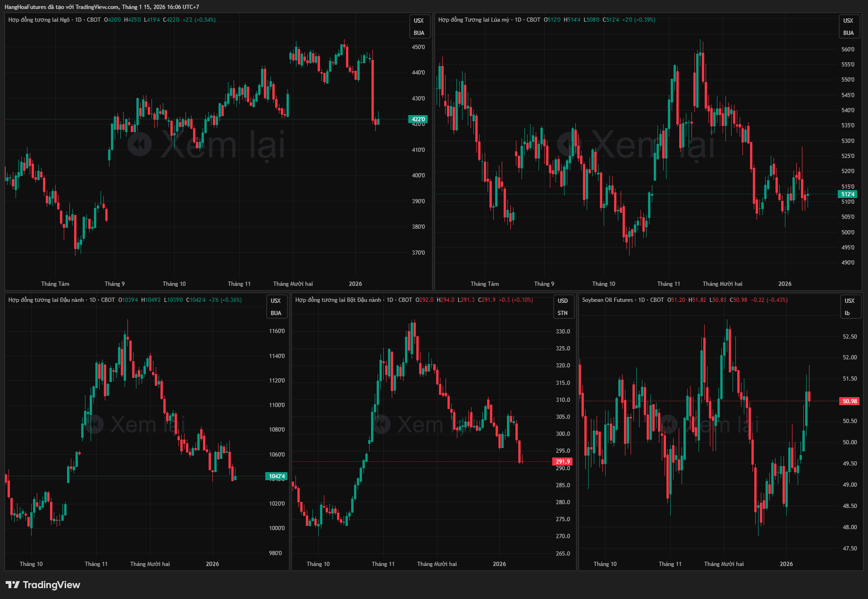Click the red 50.98 price label on Soybean Oil
This screenshot has width=868, height=599.
[850, 401]
